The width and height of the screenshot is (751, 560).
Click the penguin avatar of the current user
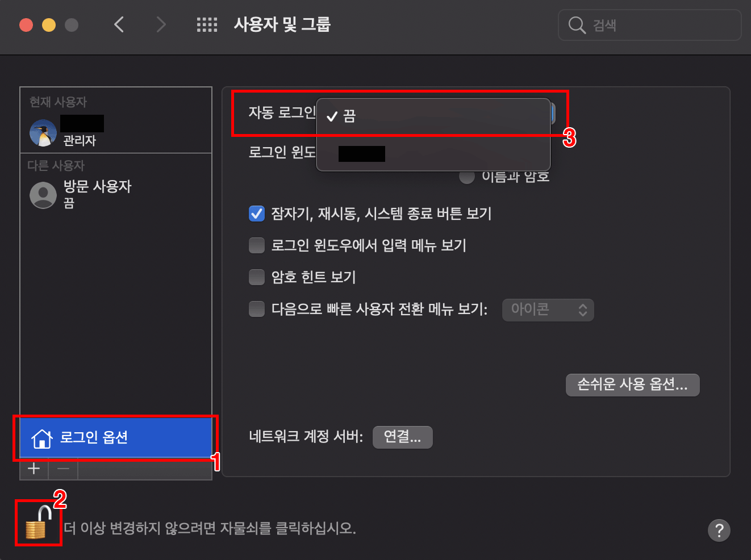point(43,133)
